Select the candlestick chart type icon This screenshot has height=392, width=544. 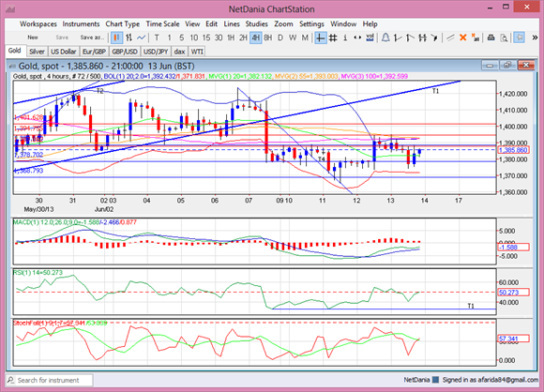coord(116,38)
